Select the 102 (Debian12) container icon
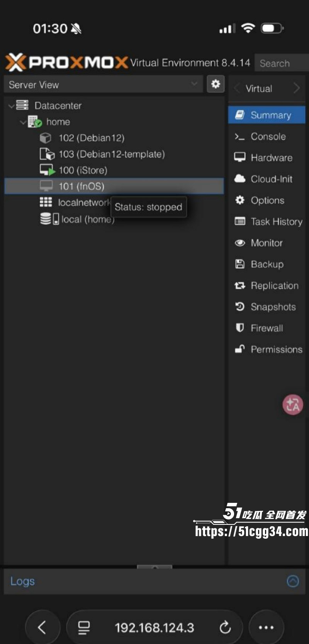This screenshot has height=644, width=309. [x=46, y=138]
